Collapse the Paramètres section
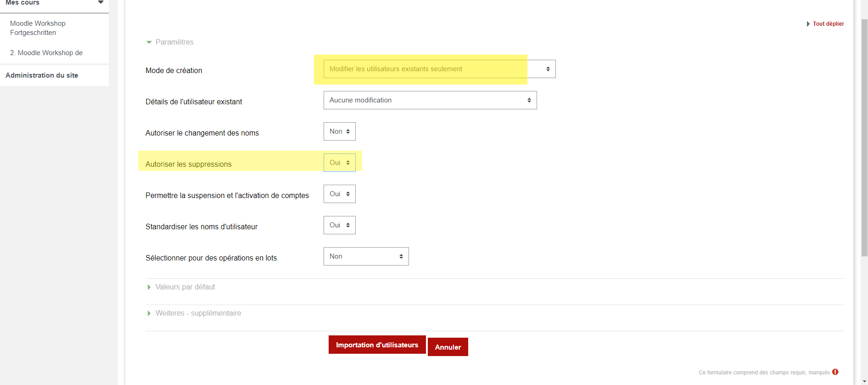The width and height of the screenshot is (868, 385). [170, 42]
